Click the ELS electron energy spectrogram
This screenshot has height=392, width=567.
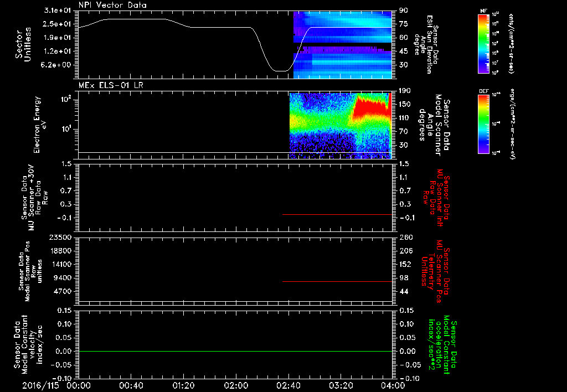pyautogui.click(x=341, y=126)
